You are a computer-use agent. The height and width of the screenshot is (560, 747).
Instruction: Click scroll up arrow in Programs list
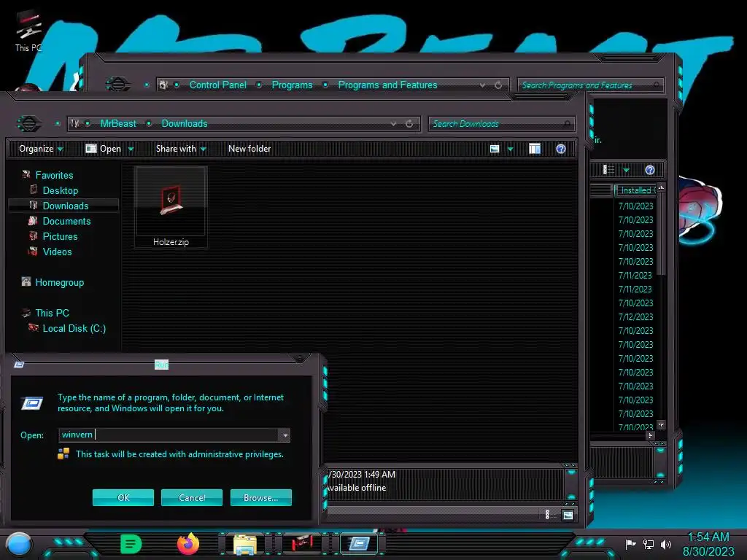pos(661,187)
